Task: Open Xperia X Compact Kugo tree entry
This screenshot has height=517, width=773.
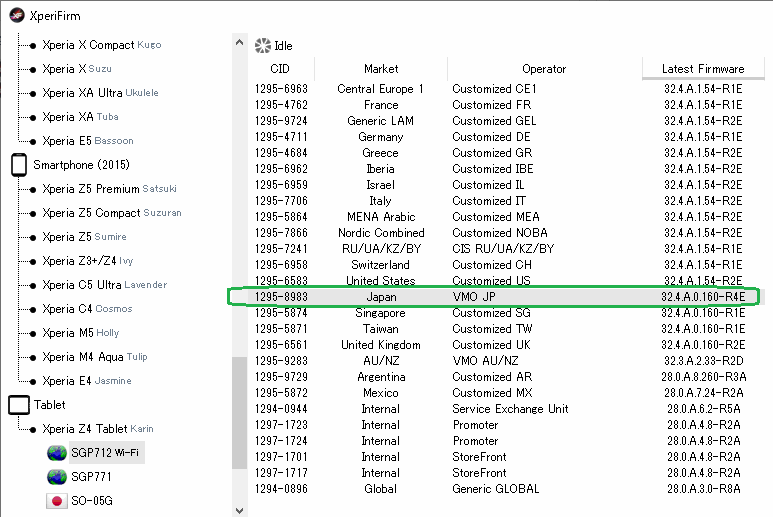Action: tap(102, 45)
